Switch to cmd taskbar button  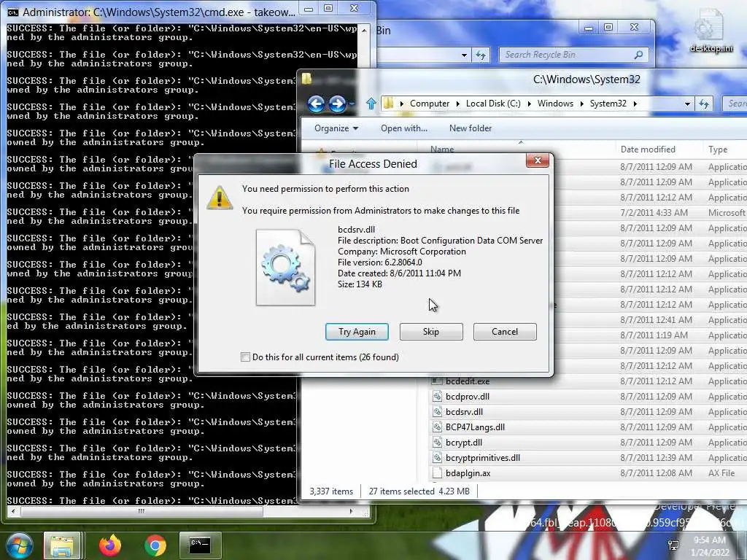click(200, 545)
